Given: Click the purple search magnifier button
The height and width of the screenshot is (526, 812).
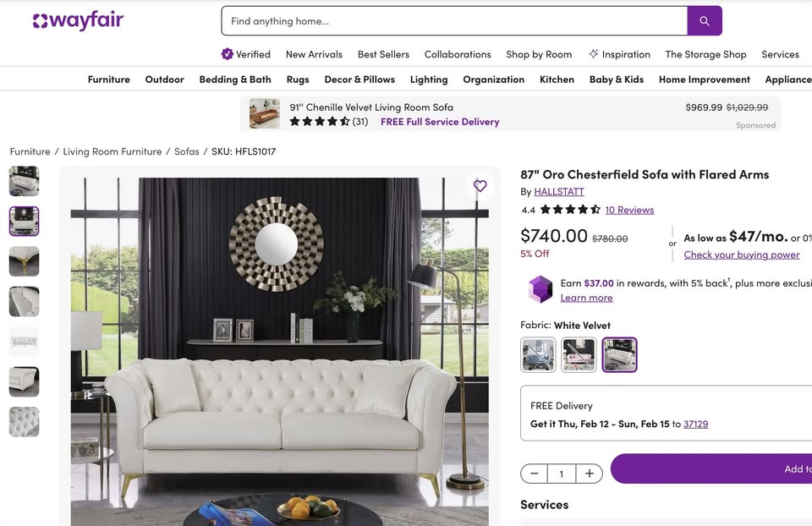Looking at the screenshot, I should (x=705, y=20).
